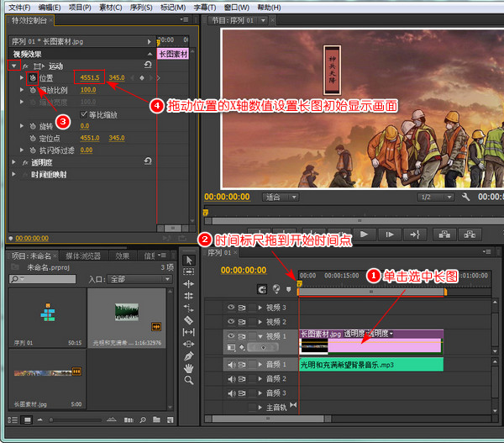This screenshot has width=504, height=443.
Task: Expand the Opacity (透明度) effect
Action: tap(13, 162)
